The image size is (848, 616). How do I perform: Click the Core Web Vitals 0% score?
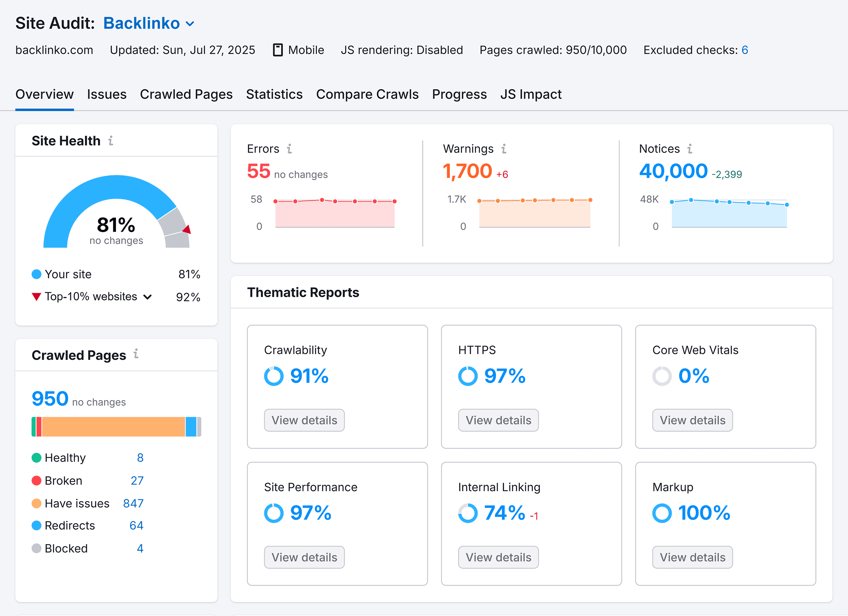pos(694,376)
